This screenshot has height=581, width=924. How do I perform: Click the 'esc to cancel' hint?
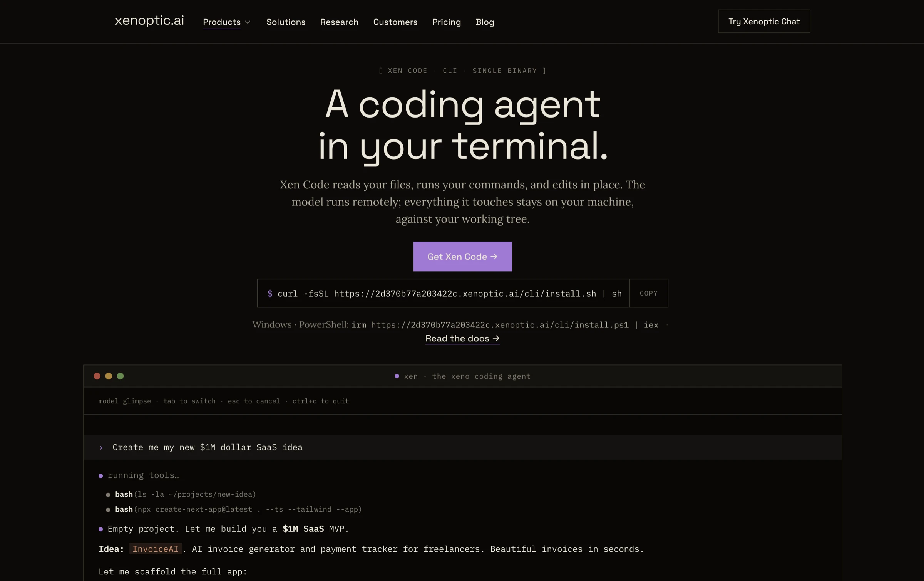tap(254, 401)
